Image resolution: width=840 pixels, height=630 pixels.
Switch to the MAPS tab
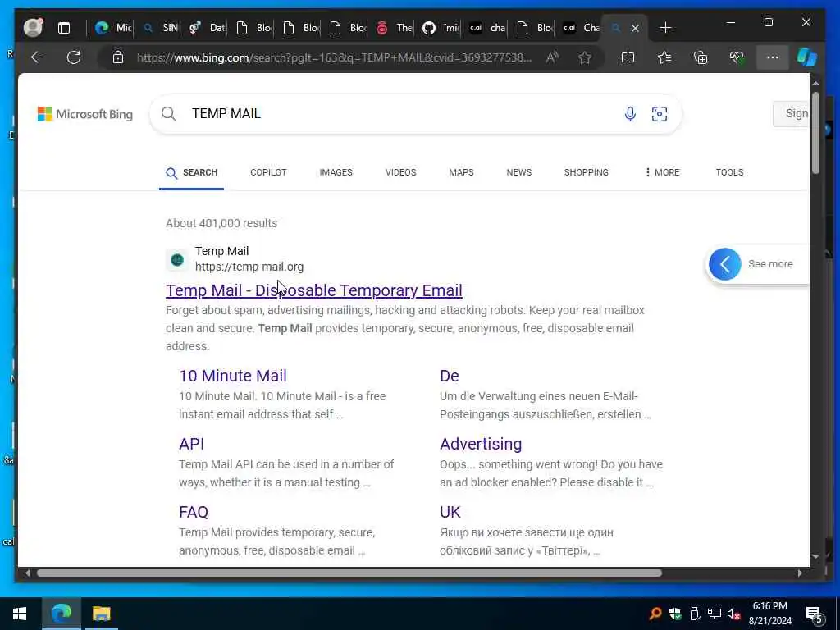coord(461,172)
